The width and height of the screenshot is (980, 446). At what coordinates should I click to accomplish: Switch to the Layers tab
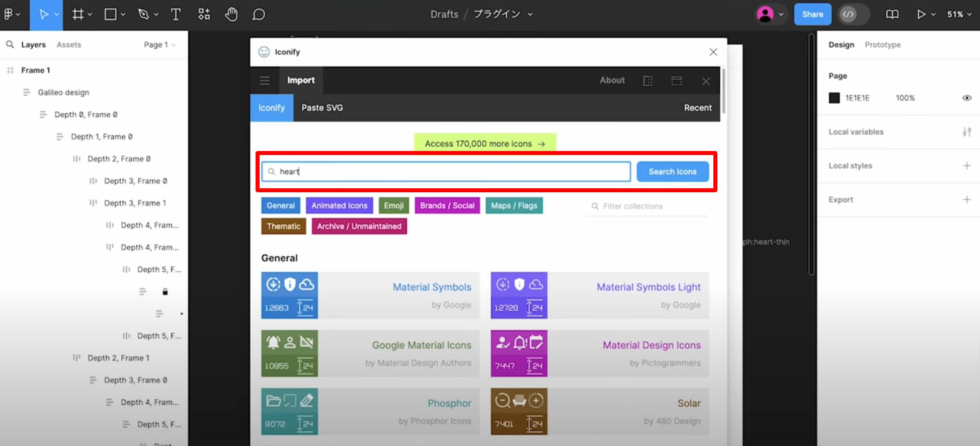(33, 45)
